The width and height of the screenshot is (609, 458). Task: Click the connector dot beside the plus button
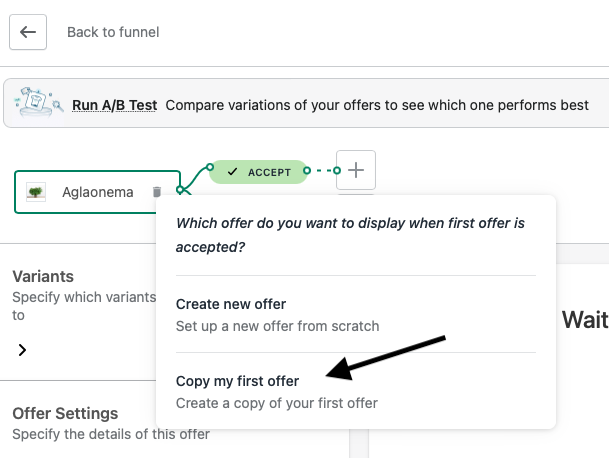point(337,171)
